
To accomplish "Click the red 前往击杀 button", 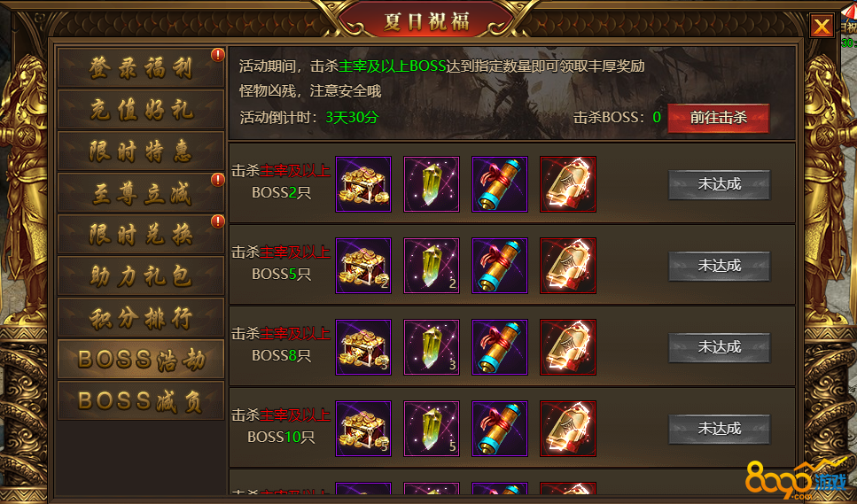I will [718, 118].
